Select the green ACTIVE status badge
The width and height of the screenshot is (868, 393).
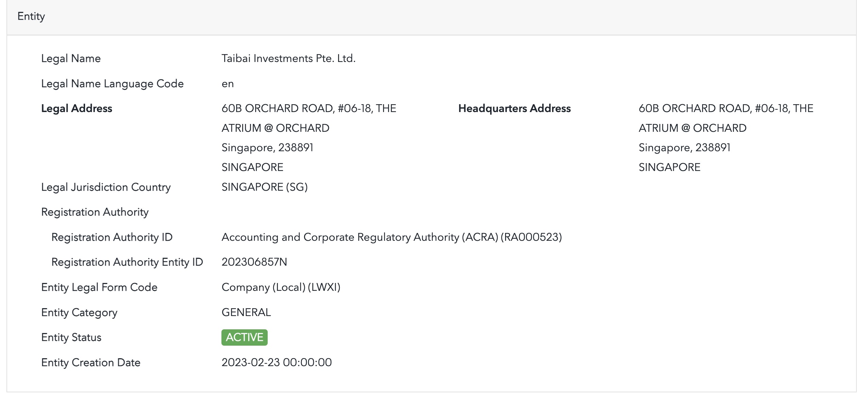pyautogui.click(x=244, y=337)
